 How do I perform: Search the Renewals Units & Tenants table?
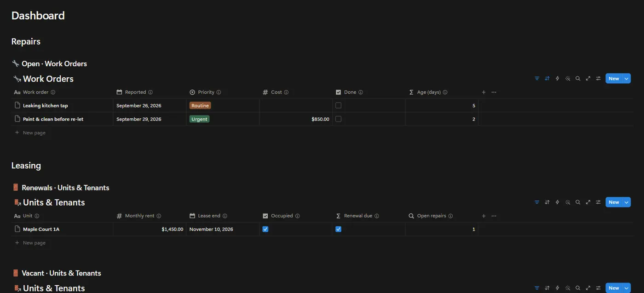point(578,202)
